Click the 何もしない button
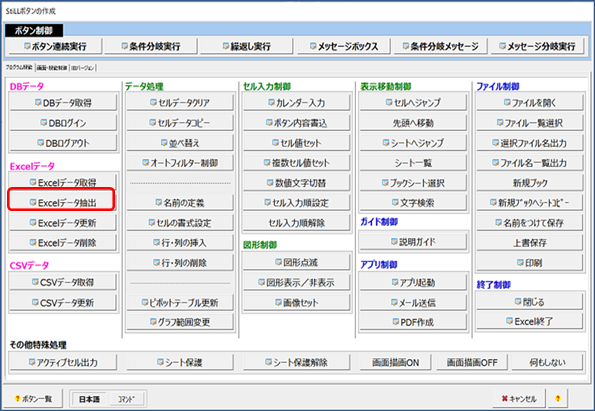This screenshot has width=595, height=411. (x=547, y=362)
